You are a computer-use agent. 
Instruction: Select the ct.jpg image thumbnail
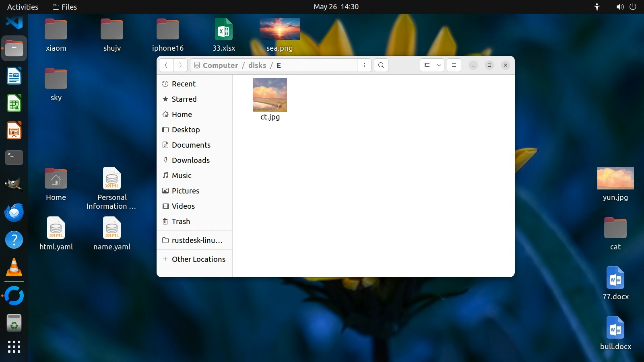point(270,95)
